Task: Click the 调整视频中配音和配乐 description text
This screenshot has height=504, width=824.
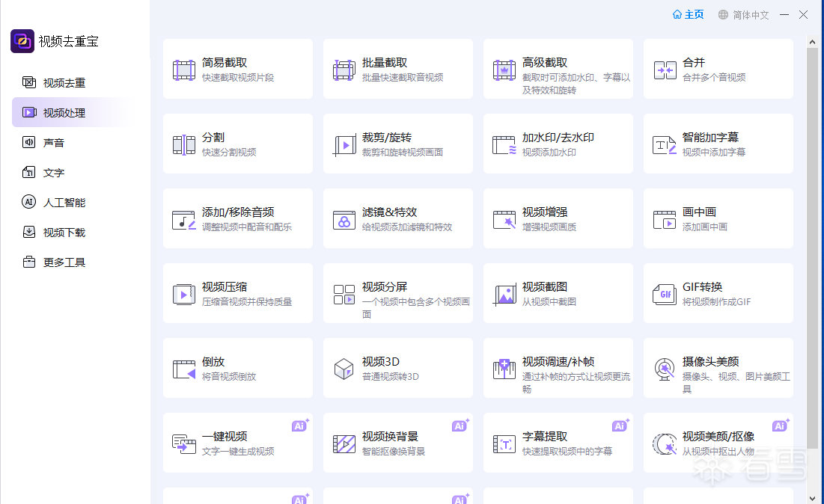Action: 247,227
